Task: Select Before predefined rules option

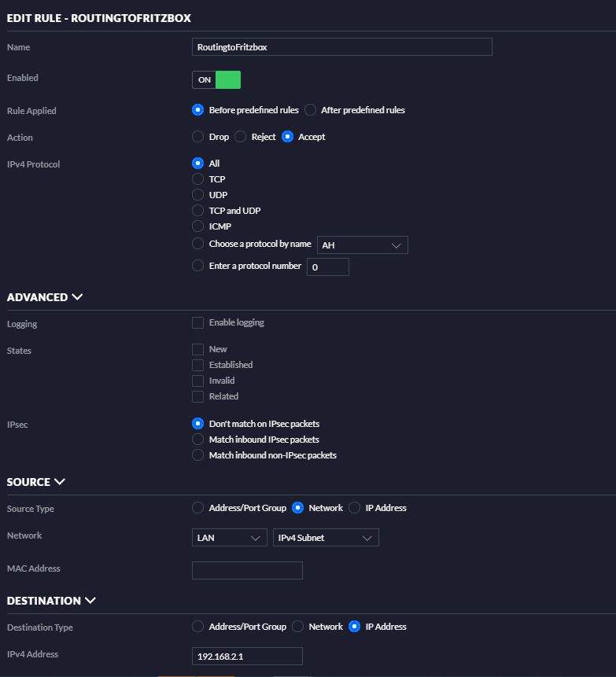Action: click(197, 110)
